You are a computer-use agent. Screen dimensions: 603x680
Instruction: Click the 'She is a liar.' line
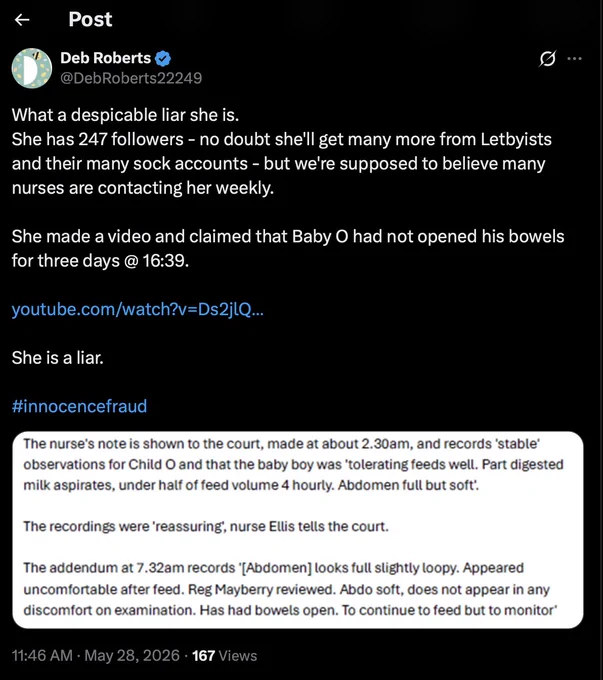[x=58, y=358]
